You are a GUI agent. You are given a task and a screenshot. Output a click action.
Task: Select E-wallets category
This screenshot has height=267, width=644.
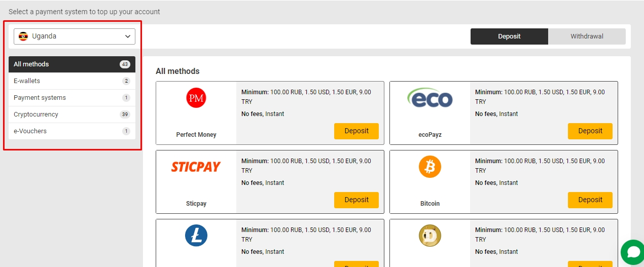(x=72, y=81)
